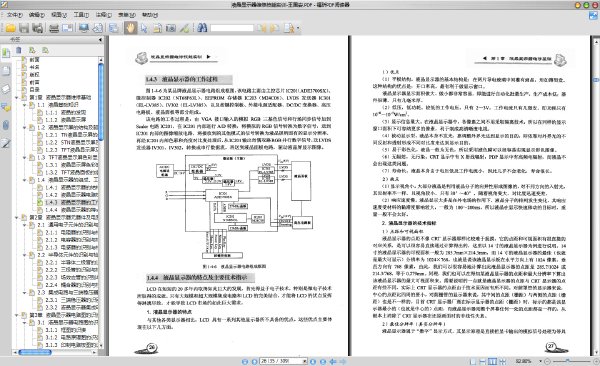
Task: Select the arrow Select tool
Action: point(144,28)
